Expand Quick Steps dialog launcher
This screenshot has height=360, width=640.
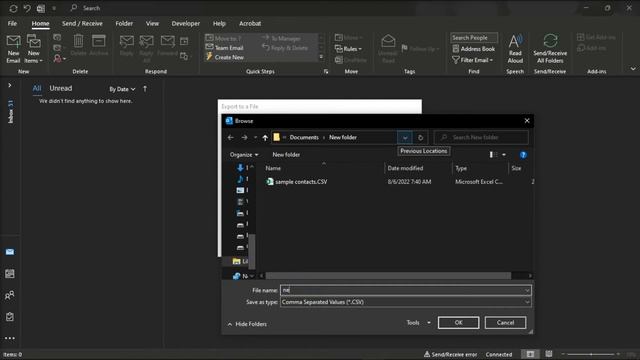click(326, 71)
